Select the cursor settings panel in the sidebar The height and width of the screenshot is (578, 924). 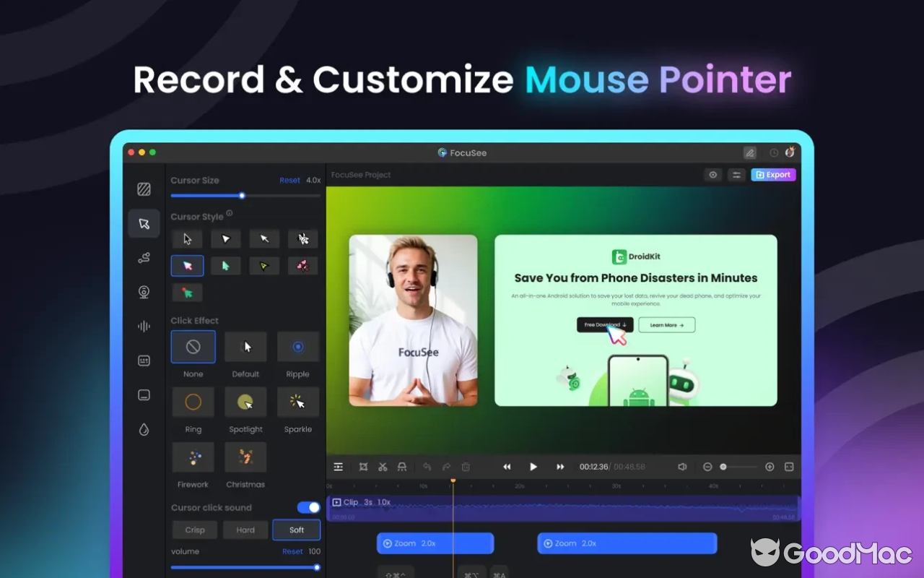pos(144,223)
